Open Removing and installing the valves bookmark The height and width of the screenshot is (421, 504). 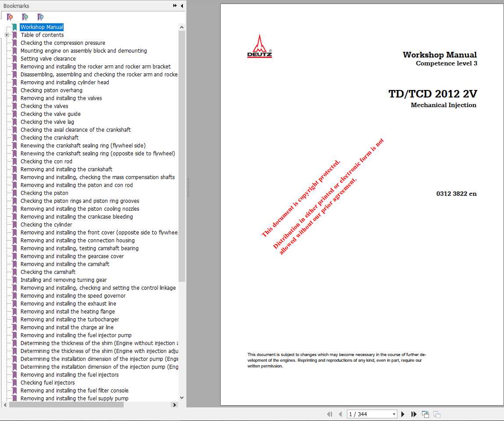point(61,98)
